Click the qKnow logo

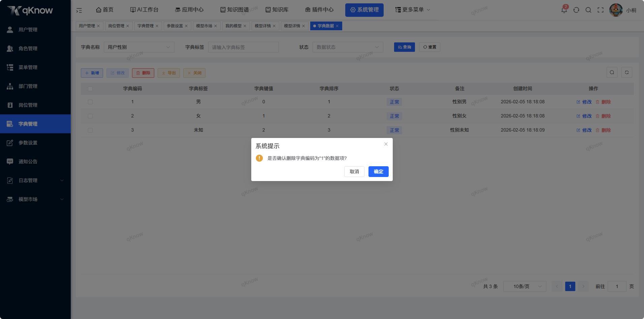click(30, 10)
